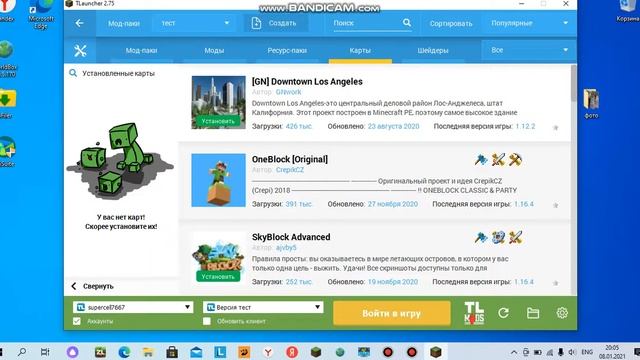Open Task View on the taskbar
This screenshot has height=360, width=640.
click(x=45, y=352)
